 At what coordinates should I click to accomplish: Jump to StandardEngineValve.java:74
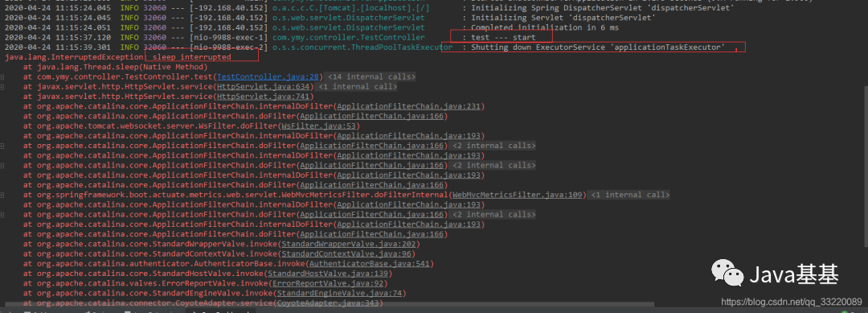339,293
